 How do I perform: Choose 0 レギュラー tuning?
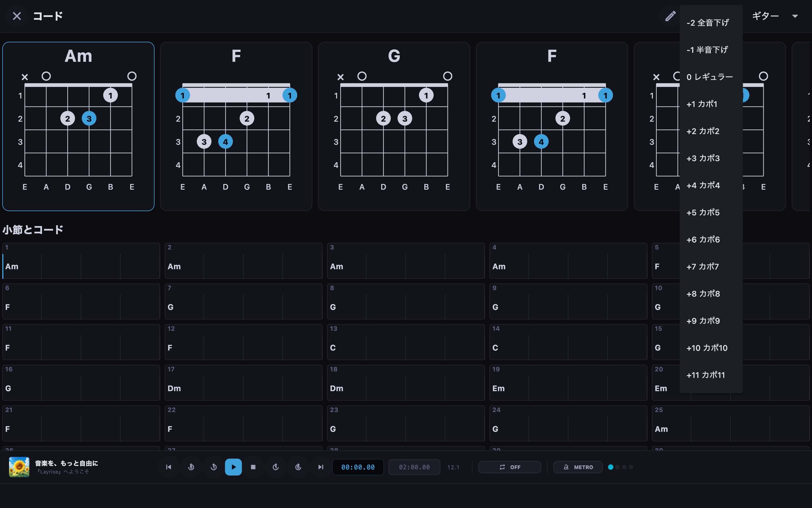point(711,77)
